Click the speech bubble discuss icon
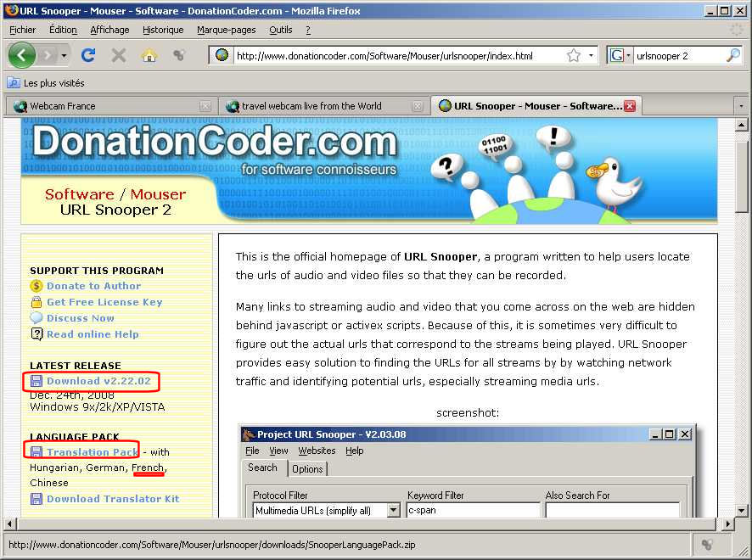752x560 pixels. click(36, 317)
